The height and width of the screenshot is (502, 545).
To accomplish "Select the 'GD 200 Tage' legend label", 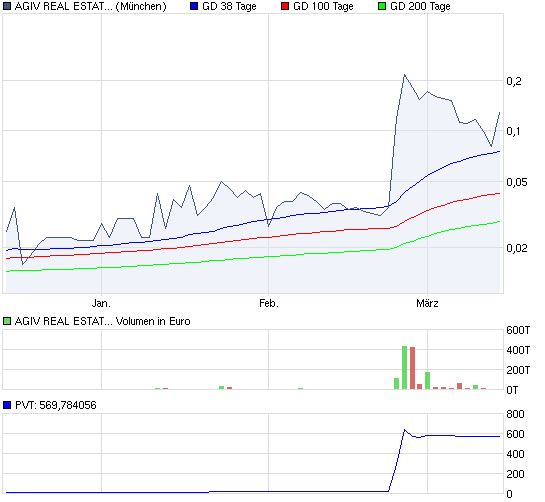I will (x=420, y=6).
